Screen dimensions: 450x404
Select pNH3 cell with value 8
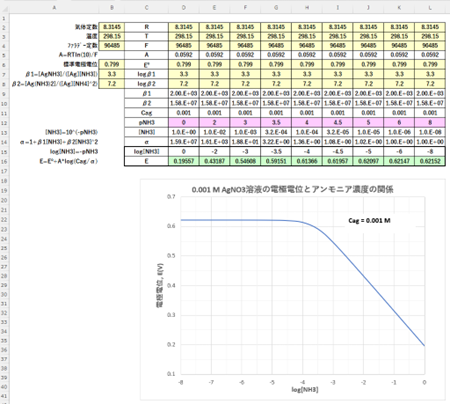click(430, 123)
